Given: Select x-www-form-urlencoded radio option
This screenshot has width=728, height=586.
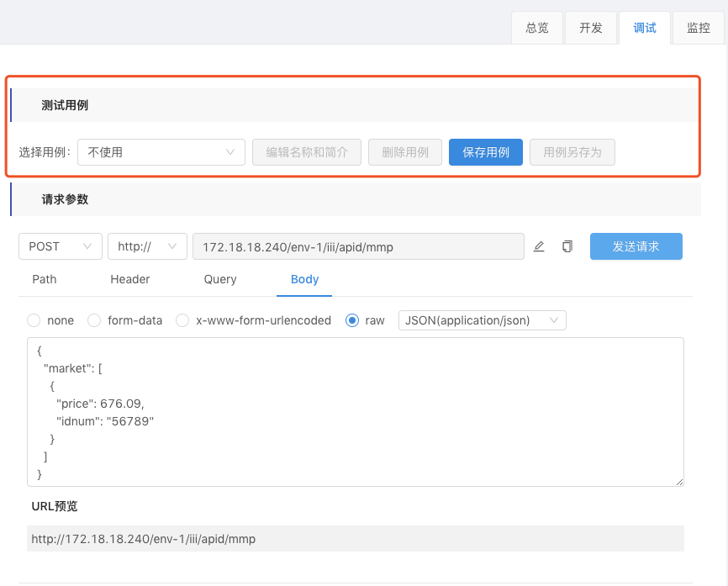Looking at the screenshot, I should click(x=182, y=320).
